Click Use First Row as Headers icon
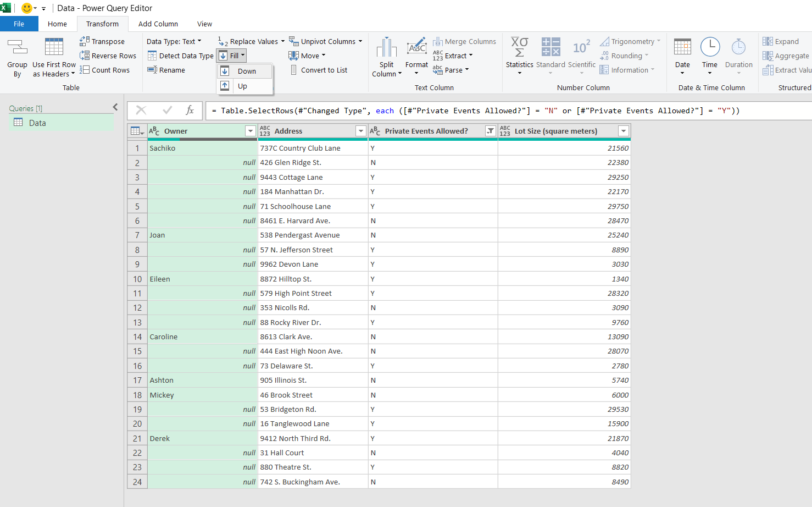 [x=54, y=48]
